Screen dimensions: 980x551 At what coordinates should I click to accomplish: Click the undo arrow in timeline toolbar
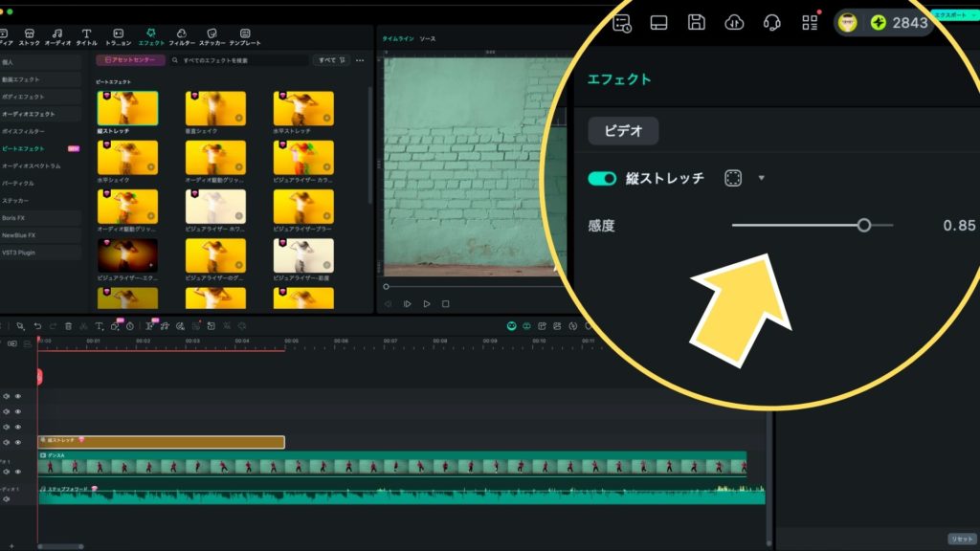click(x=37, y=326)
